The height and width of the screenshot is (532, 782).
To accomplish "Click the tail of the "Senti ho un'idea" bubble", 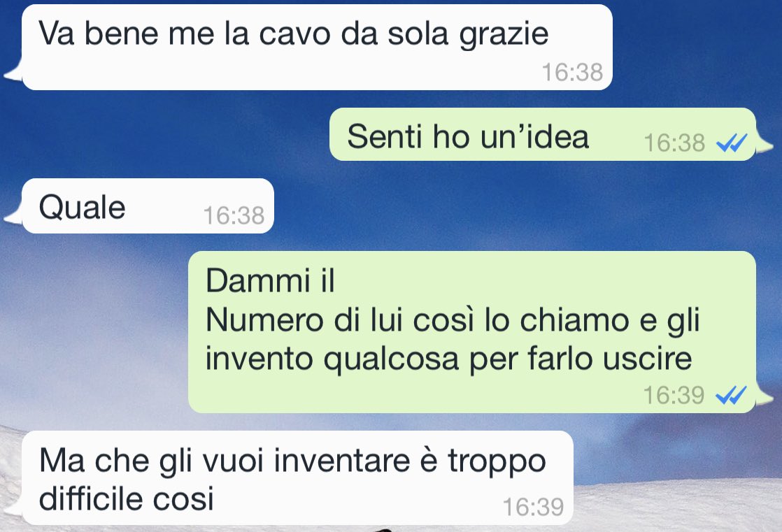I will point(765,143).
